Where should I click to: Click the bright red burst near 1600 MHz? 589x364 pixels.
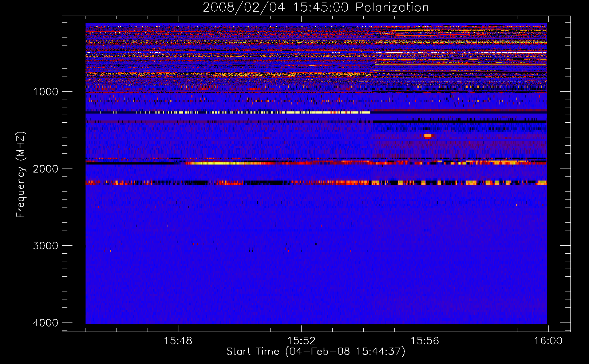(427, 136)
